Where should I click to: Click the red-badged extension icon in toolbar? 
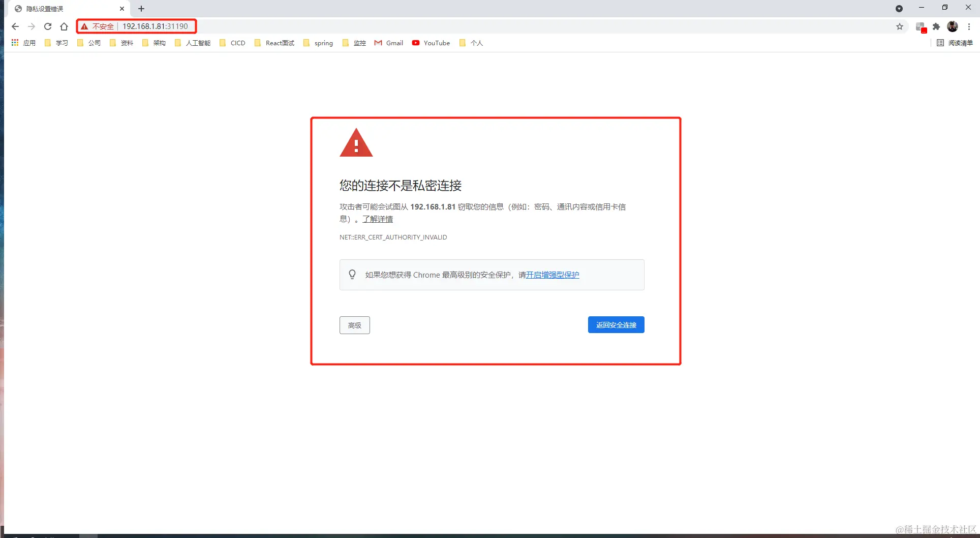pyautogui.click(x=921, y=27)
